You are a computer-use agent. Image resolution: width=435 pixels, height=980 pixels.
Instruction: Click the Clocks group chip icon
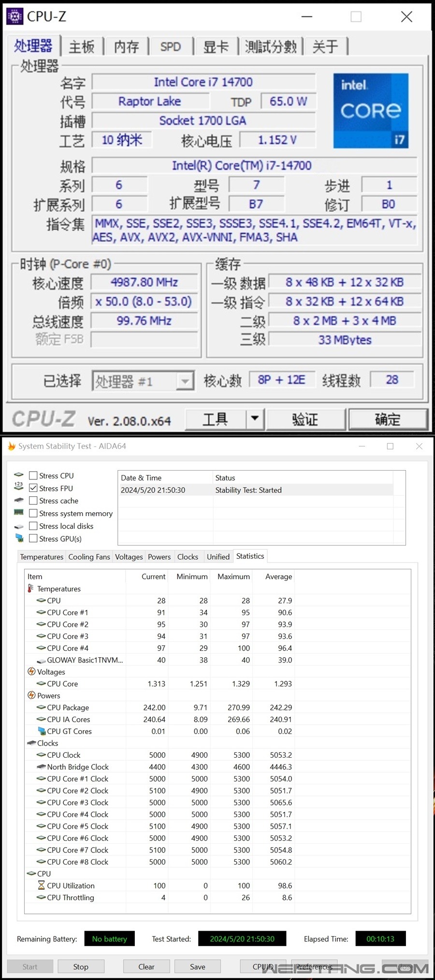[x=32, y=743]
